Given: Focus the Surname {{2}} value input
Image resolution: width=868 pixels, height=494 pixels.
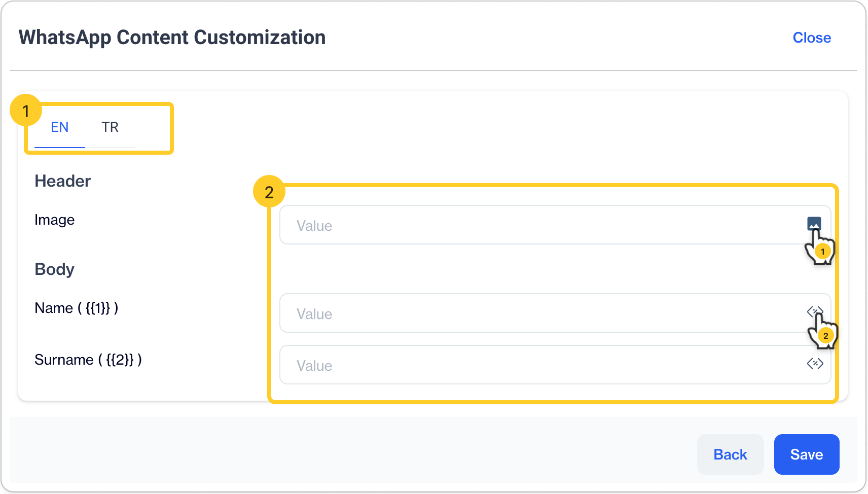Looking at the screenshot, I should pos(555,365).
